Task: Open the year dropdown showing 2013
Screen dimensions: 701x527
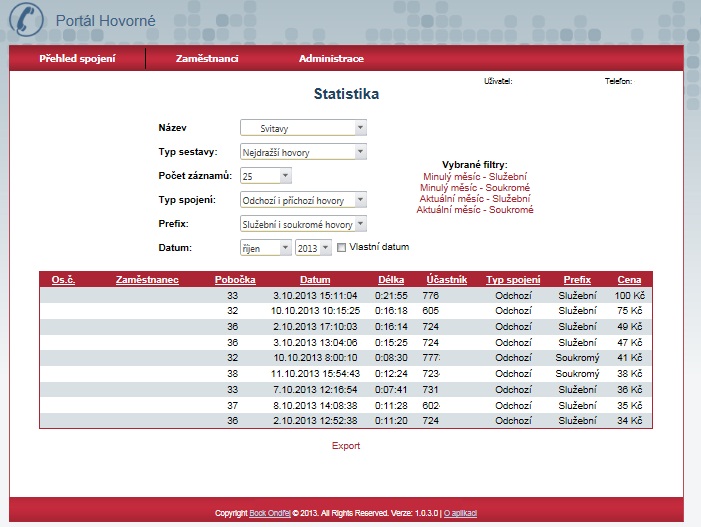Action: [x=313, y=248]
